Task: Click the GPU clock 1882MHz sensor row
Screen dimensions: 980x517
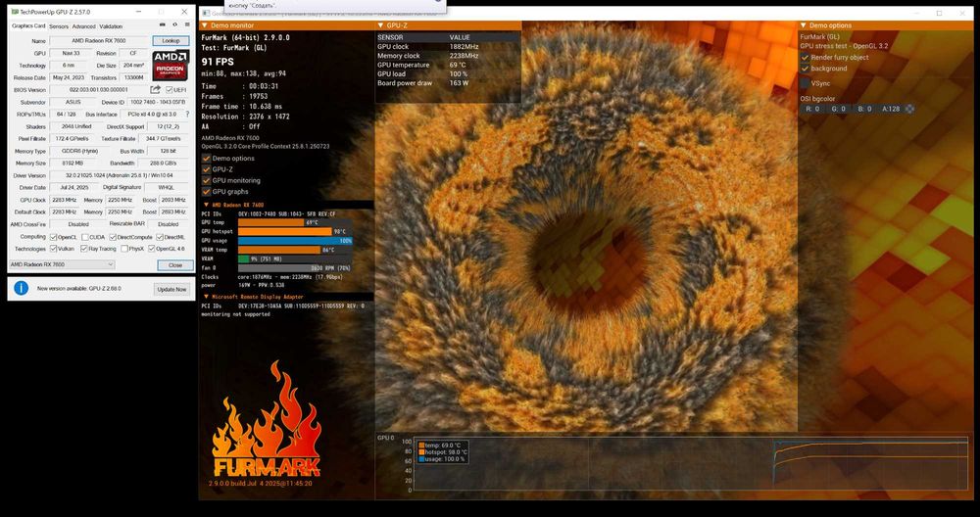Action: (448, 47)
